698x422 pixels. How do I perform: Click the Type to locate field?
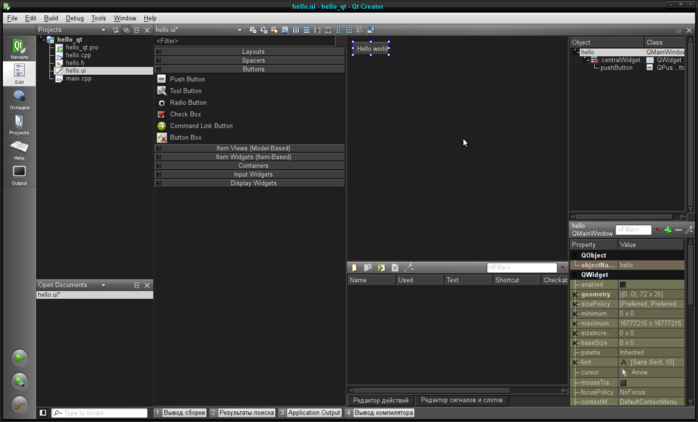[x=99, y=413]
